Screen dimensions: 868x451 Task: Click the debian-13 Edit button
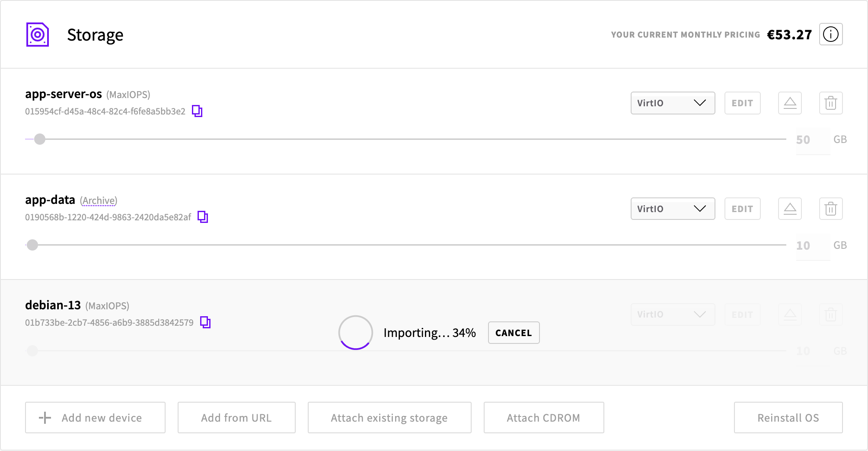742,314
